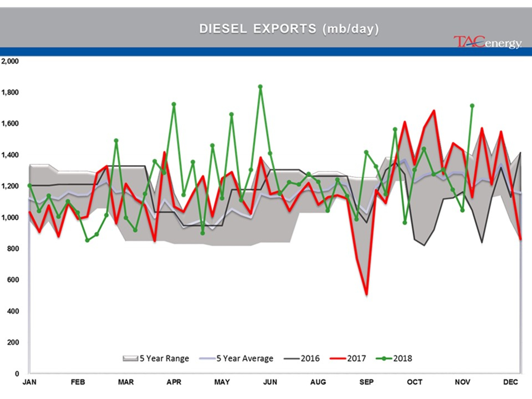Viewport: 532px width, 399px height.
Task: Click the JUN axis label
Action: (270, 382)
